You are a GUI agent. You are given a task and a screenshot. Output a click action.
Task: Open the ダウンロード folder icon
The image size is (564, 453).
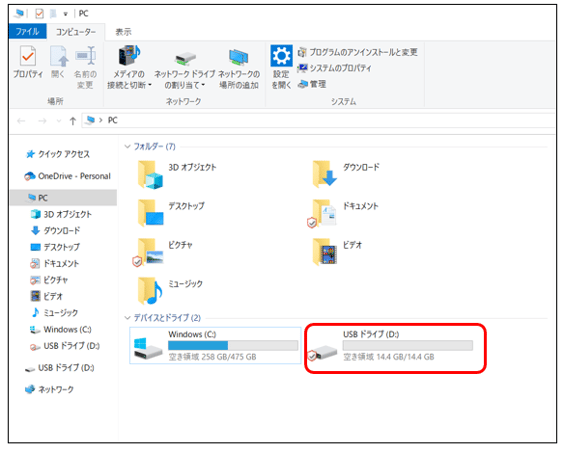point(324,174)
